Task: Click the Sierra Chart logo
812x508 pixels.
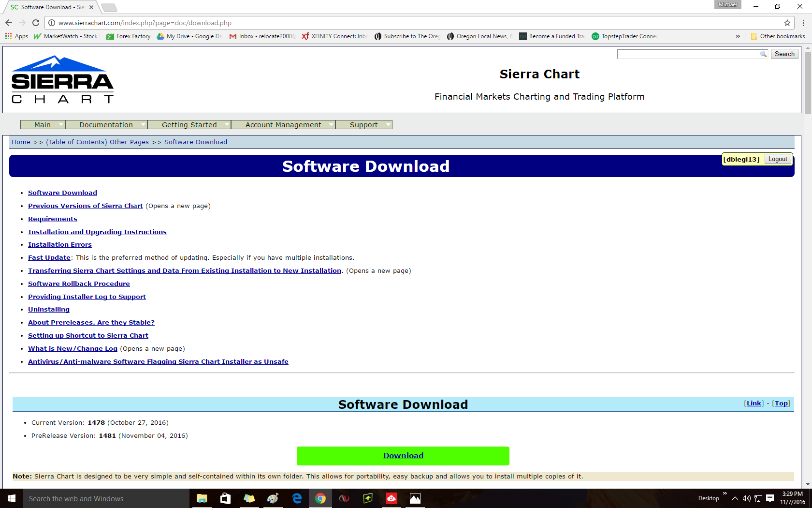Action: click(62, 79)
